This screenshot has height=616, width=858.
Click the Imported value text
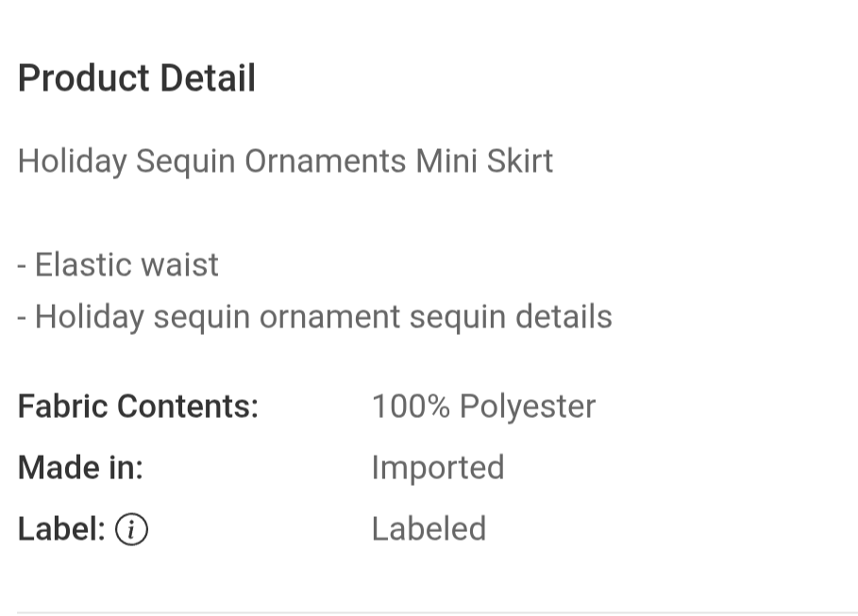tap(438, 468)
